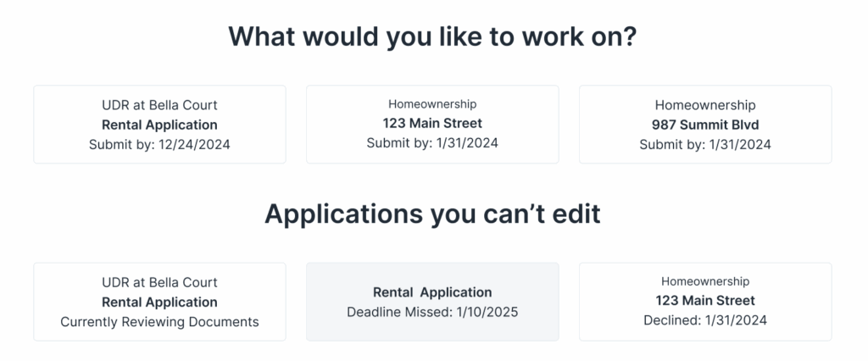Open the declined 123 Main Street application
868x361 pixels.
[x=705, y=302]
